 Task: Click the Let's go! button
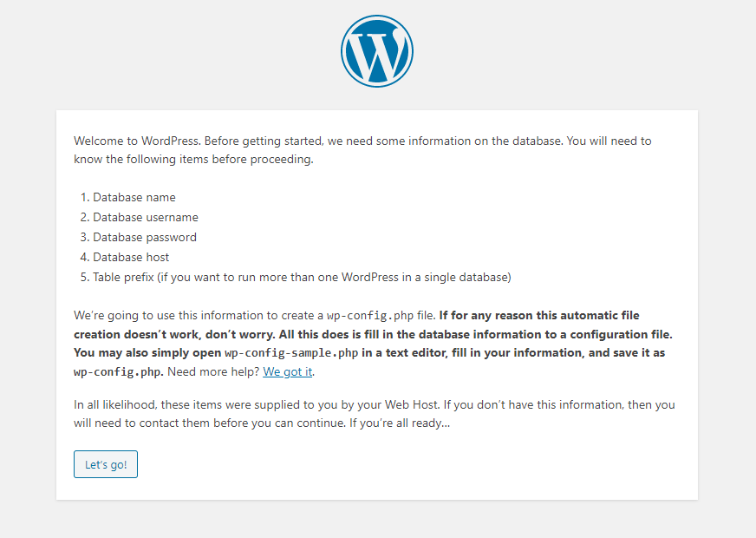pyautogui.click(x=106, y=464)
